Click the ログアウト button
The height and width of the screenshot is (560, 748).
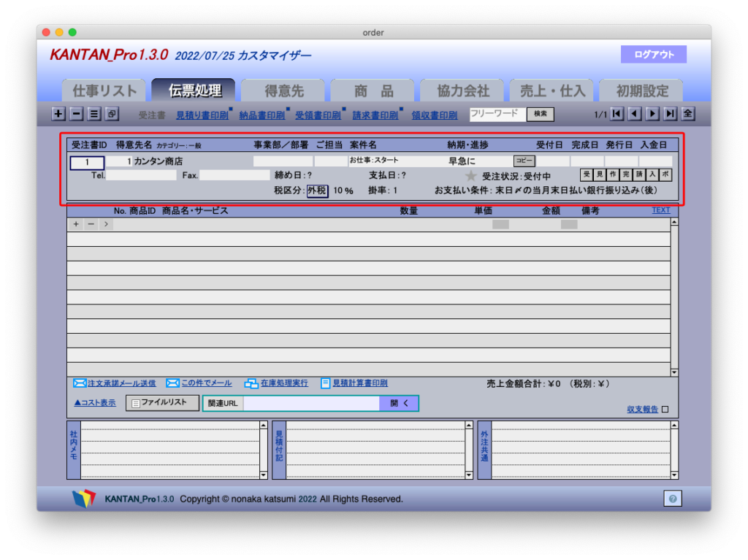654,54
